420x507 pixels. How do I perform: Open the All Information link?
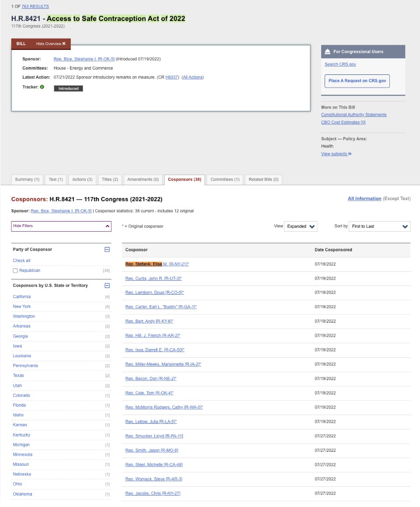click(x=364, y=198)
